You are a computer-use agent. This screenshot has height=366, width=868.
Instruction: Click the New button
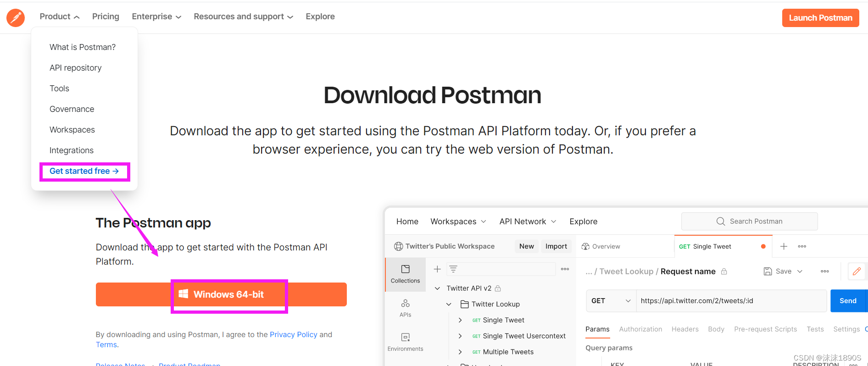pyautogui.click(x=527, y=246)
